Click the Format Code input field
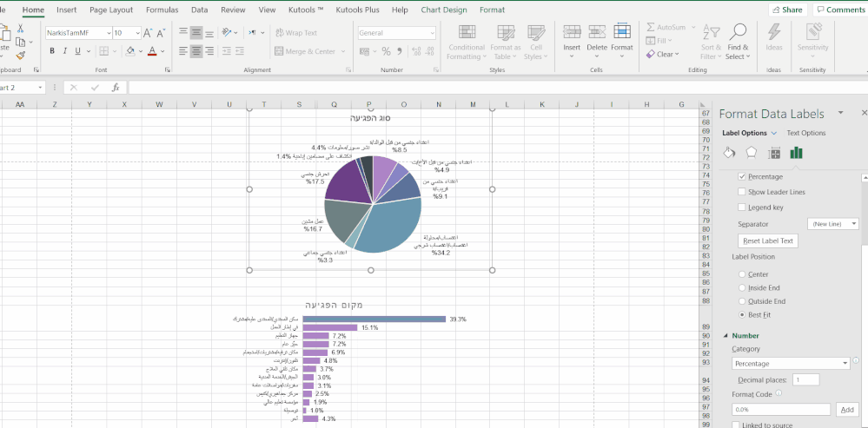 tap(781, 410)
